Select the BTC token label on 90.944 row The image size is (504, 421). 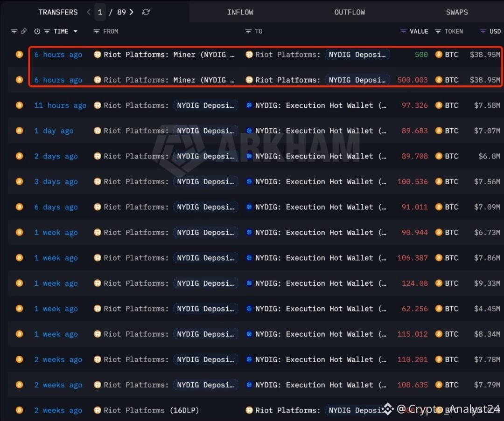(x=451, y=233)
